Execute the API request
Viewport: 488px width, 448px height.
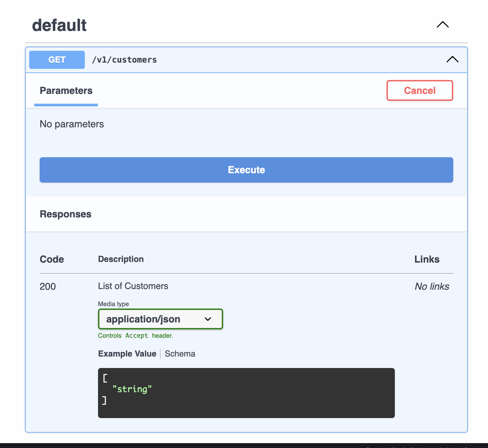click(x=246, y=170)
